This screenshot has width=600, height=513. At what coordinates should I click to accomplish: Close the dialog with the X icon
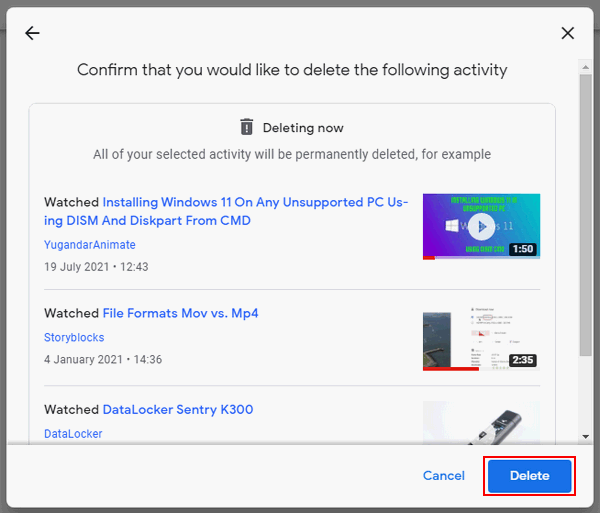568,33
